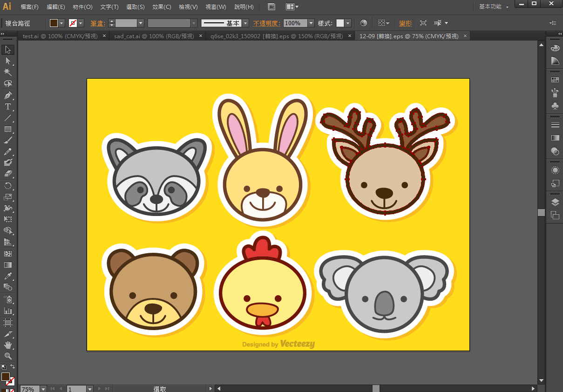Open the Color panel palette icon
563x392 pixels.
click(x=555, y=48)
